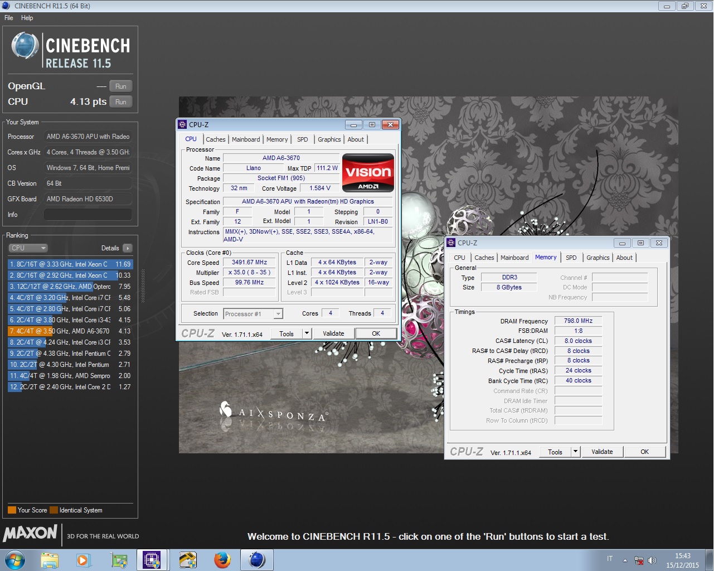Image resolution: width=728 pixels, height=571 pixels.
Task: Click Tools button in Memory CPU-Z window
Action: pyautogui.click(x=555, y=452)
